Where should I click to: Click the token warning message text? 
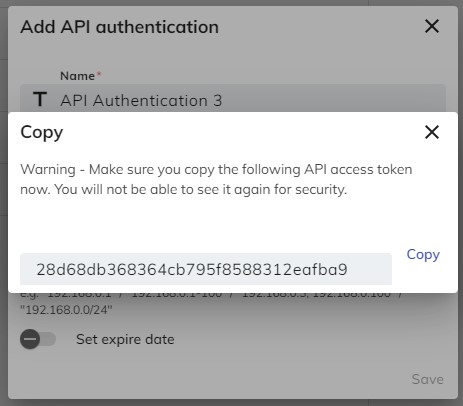click(x=216, y=179)
